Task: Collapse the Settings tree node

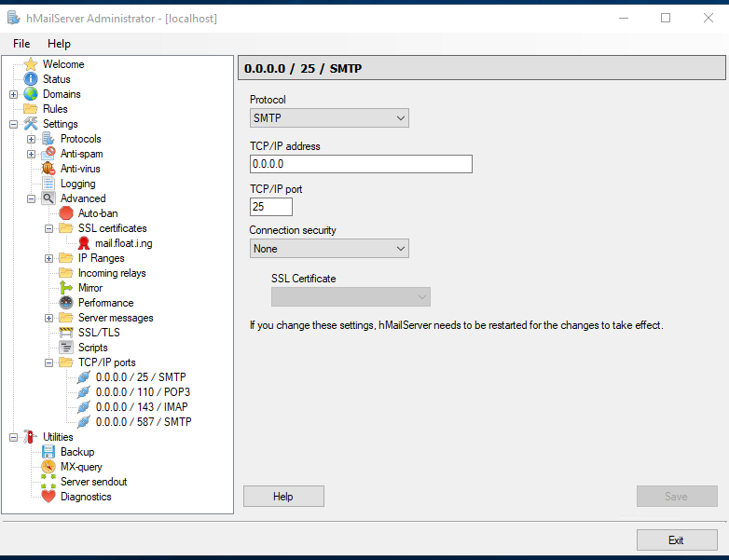Action: [13, 124]
